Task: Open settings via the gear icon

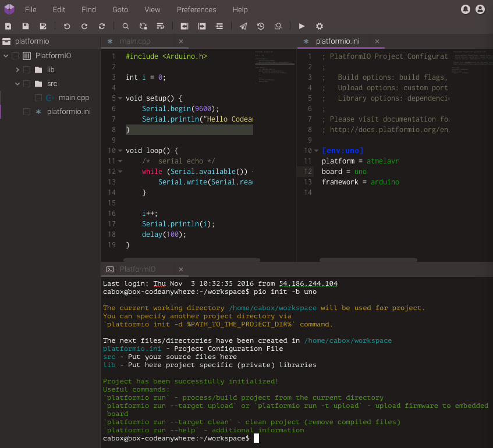Action: click(320, 26)
